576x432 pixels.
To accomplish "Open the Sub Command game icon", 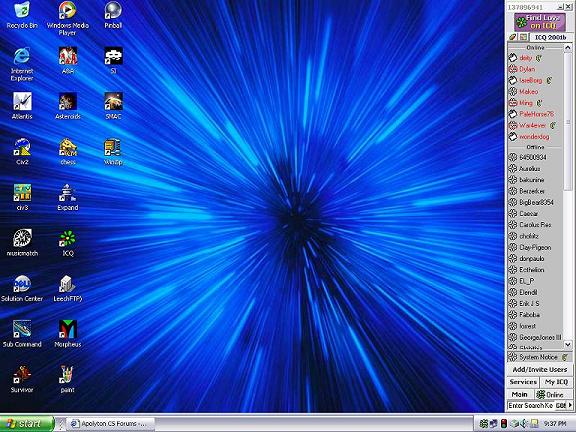I will [22, 334].
